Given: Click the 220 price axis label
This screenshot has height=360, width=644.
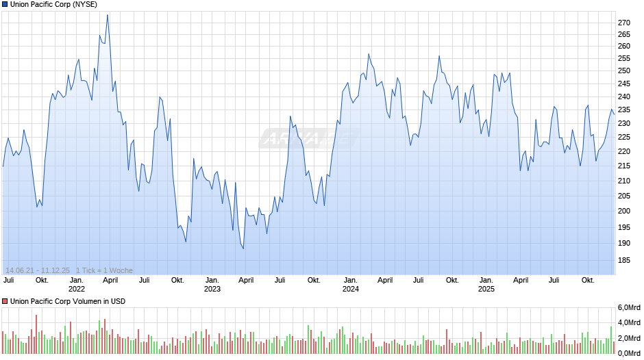Looking at the screenshot, I should click(624, 151).
